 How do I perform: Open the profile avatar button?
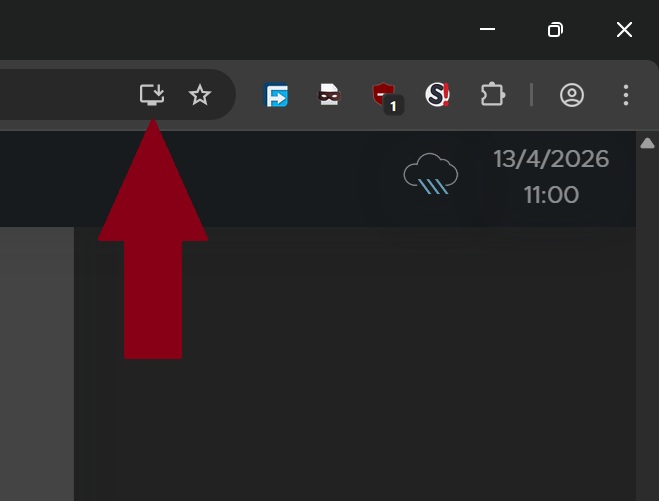(572, 95)
